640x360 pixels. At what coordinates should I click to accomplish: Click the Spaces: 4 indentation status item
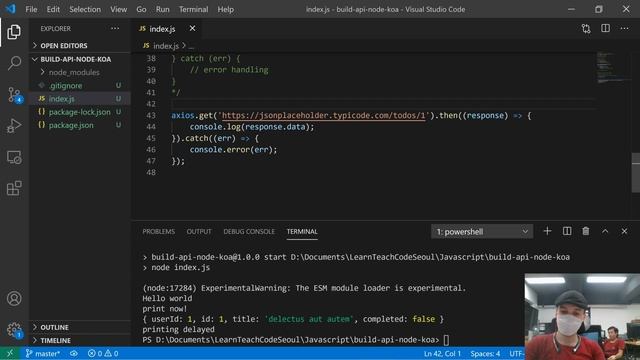485,353
